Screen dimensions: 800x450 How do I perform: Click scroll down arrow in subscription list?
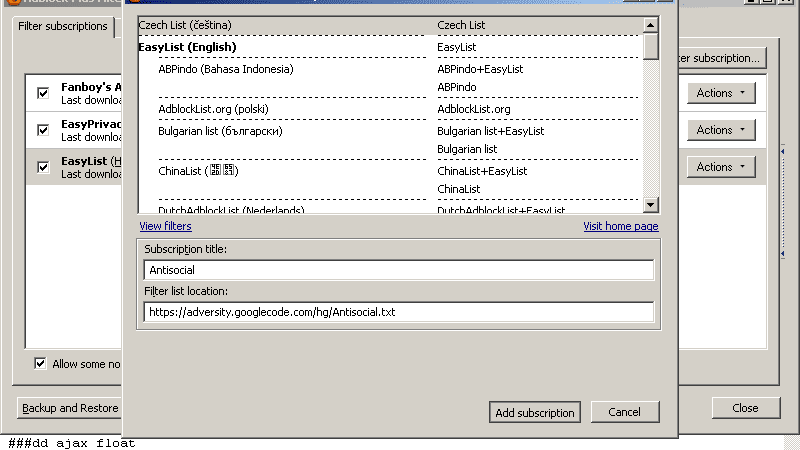[x=650, y=205]
